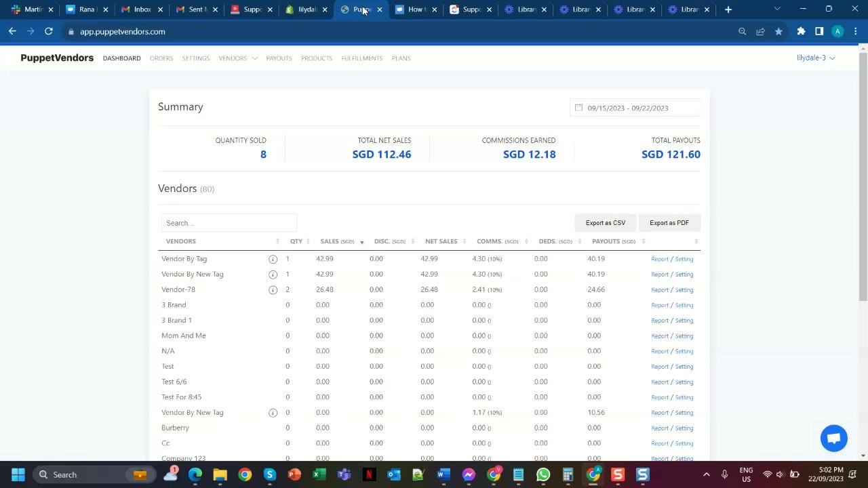Open the browser extensions puzzle icon
Screen dimensions: 868x488
pyautogui.click(x=801, y=31)
